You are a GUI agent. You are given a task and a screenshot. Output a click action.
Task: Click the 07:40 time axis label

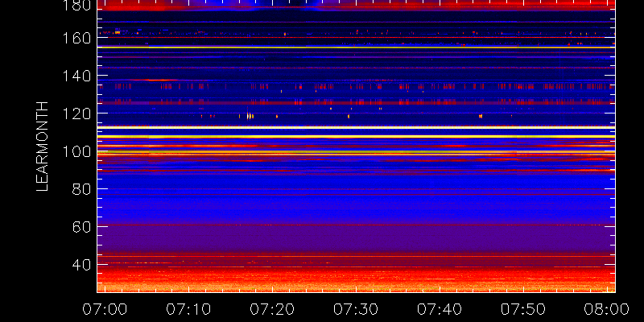click(x=439, y=309)
